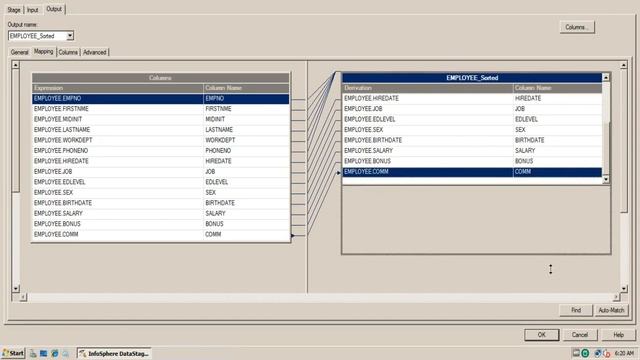Click the grey monitor tray icon

(576, 353)
